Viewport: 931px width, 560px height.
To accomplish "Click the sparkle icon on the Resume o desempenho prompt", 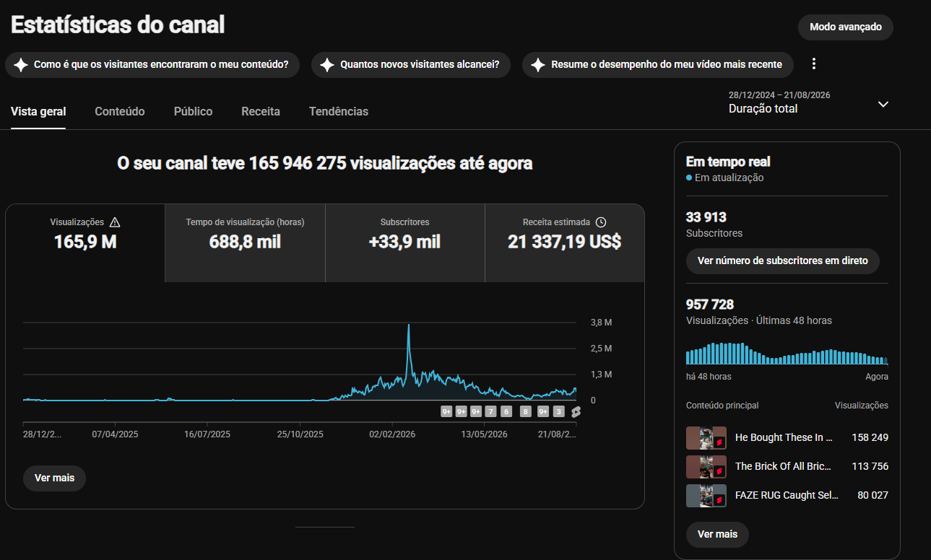I will click(x=538, y=64).
